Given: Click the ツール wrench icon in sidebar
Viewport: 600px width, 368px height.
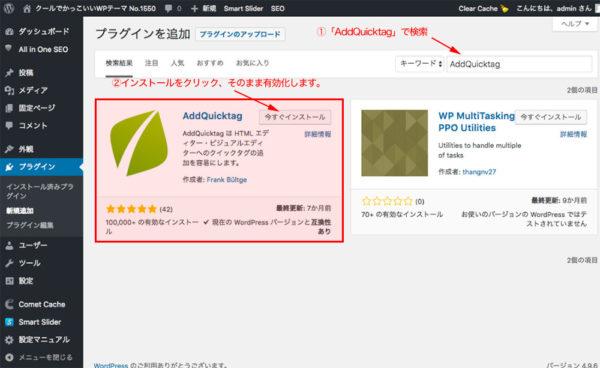Looking at the screenshot, I should [x=10, y=263].
